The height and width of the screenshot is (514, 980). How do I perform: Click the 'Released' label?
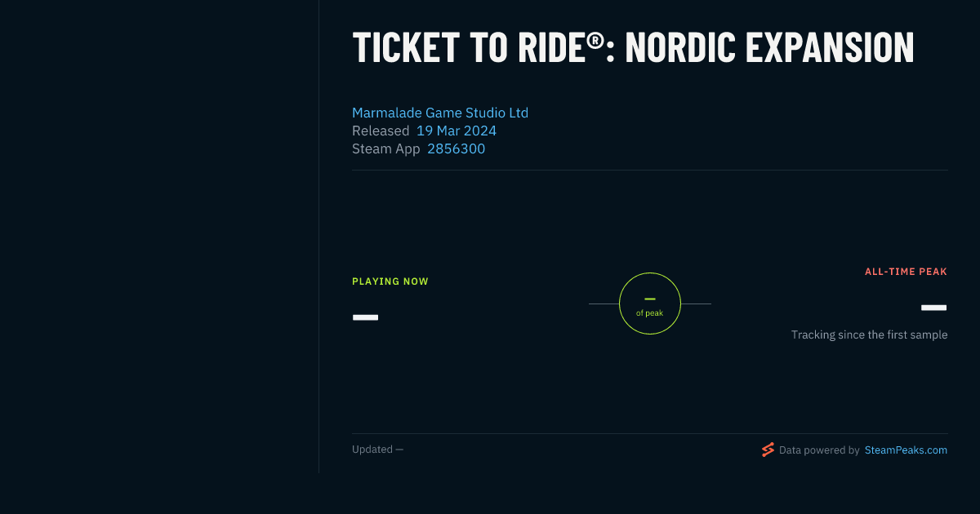381,131
